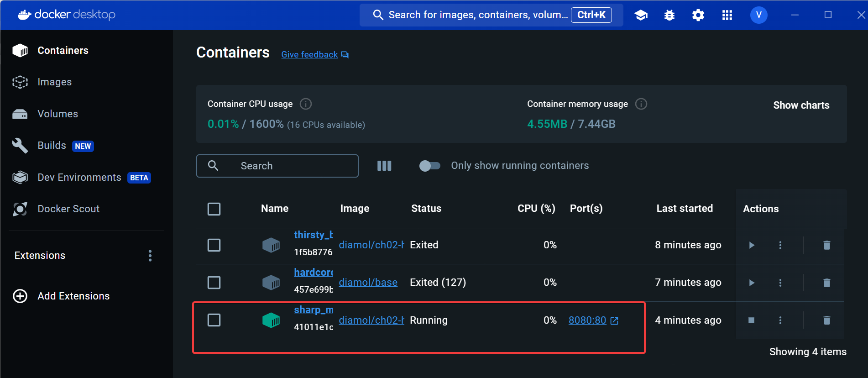Delete the sharp_m container

[x=826, y=320]
